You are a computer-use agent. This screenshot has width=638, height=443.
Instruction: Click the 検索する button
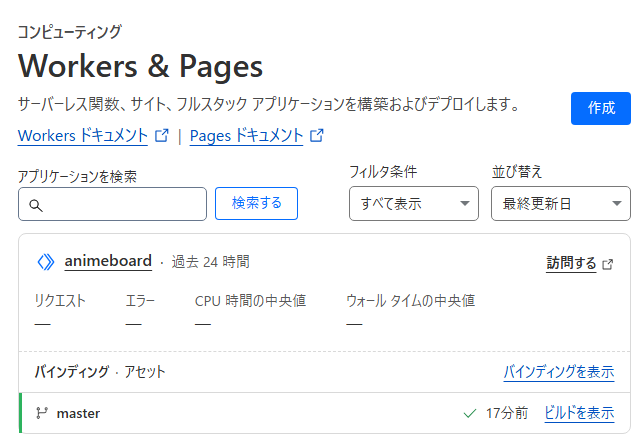(256, 203)
